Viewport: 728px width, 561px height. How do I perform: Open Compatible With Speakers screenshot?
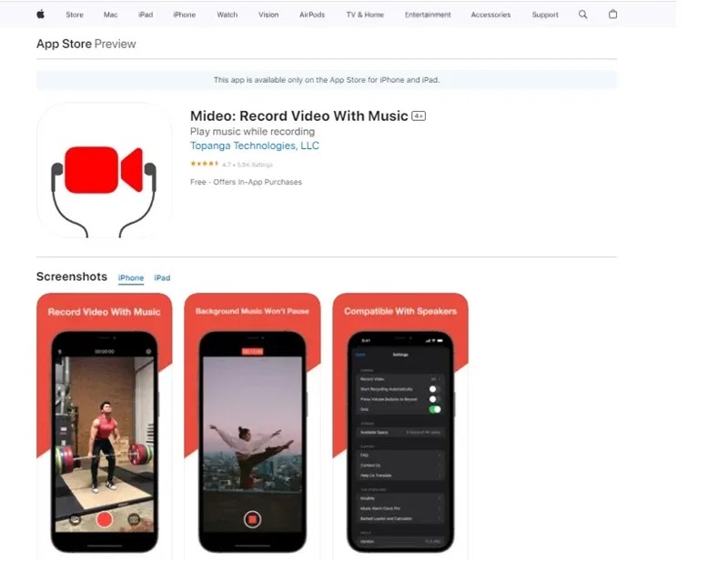pos(400,426)
